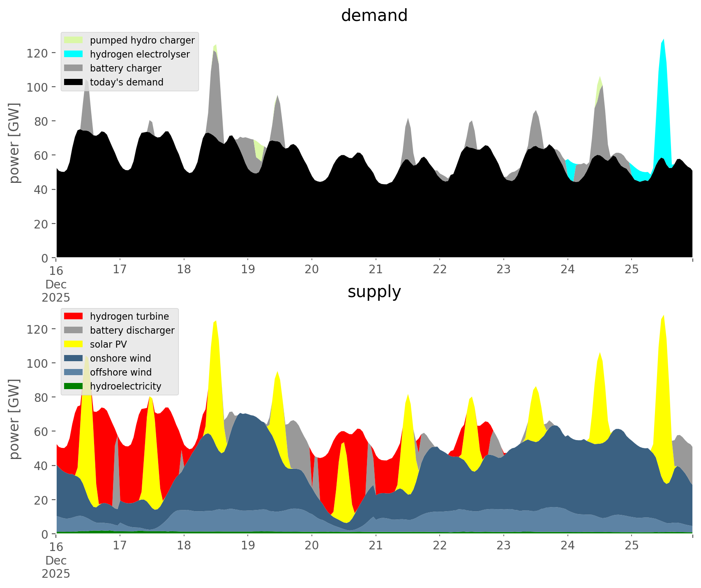This screenshot has width=701, height=588.
Task: Click the onshore wind legend swatch
Action: (74, 358)
